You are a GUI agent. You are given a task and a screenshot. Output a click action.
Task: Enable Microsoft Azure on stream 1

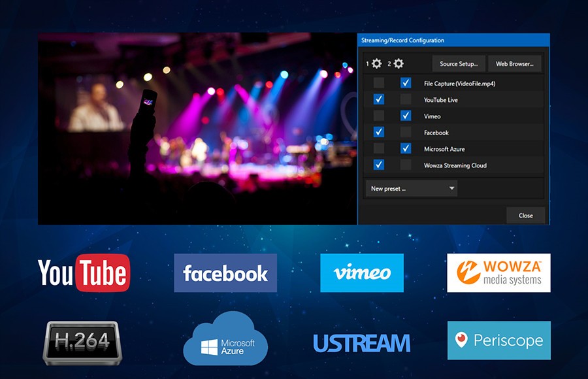pyautogui.click(x=379, y=148)
